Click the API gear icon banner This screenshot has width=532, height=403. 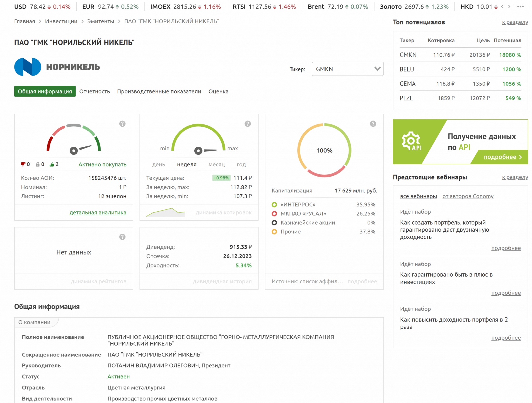point(411,141)
